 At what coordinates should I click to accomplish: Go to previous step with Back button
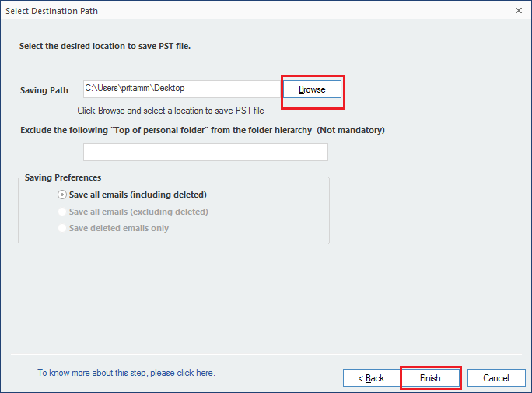[372, 377]
